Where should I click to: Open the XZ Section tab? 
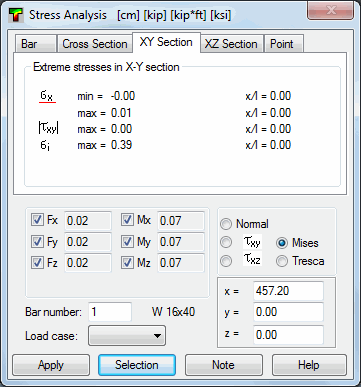[231, 44]
